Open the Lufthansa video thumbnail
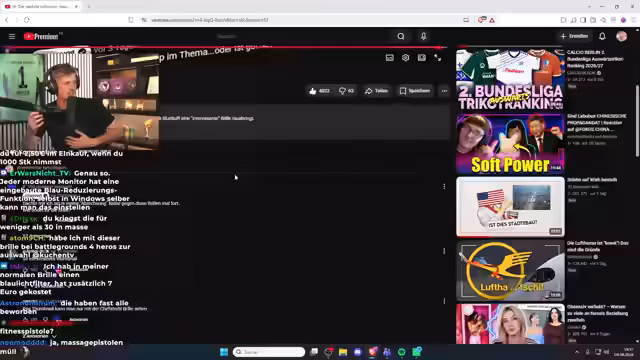This screenshot has width=640, height=360. (x=510, y=271)
